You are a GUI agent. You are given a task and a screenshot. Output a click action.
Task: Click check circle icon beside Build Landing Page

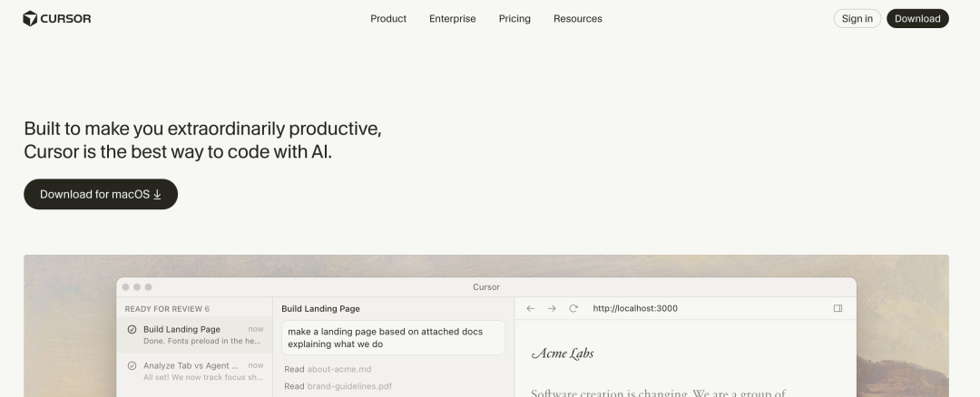coord(132,330)
